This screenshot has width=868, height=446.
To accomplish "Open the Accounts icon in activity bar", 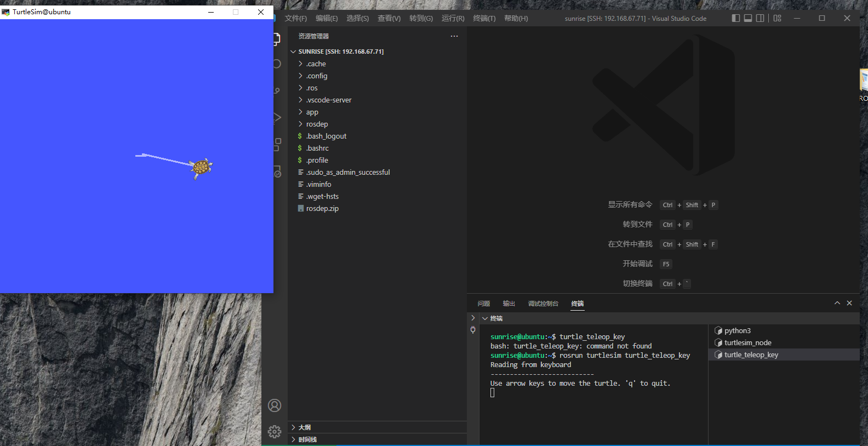I will (275, 405).
